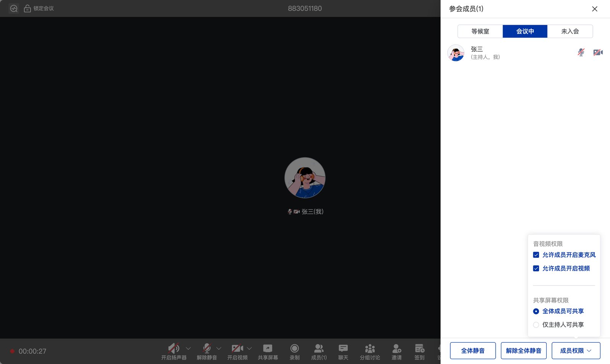Click the name label 张三(我) under the avatar
This screenshot has width=610, height=364.
click(312, 211)
